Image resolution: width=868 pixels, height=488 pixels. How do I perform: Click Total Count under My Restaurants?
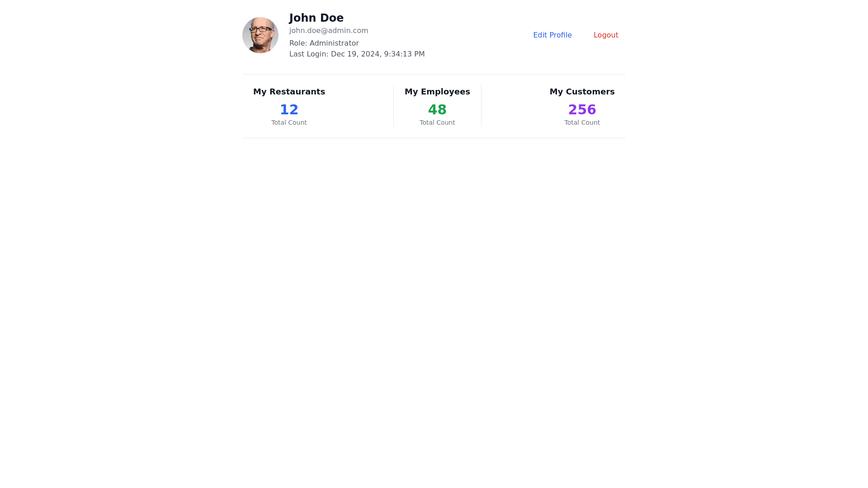[x=289, y=123]
